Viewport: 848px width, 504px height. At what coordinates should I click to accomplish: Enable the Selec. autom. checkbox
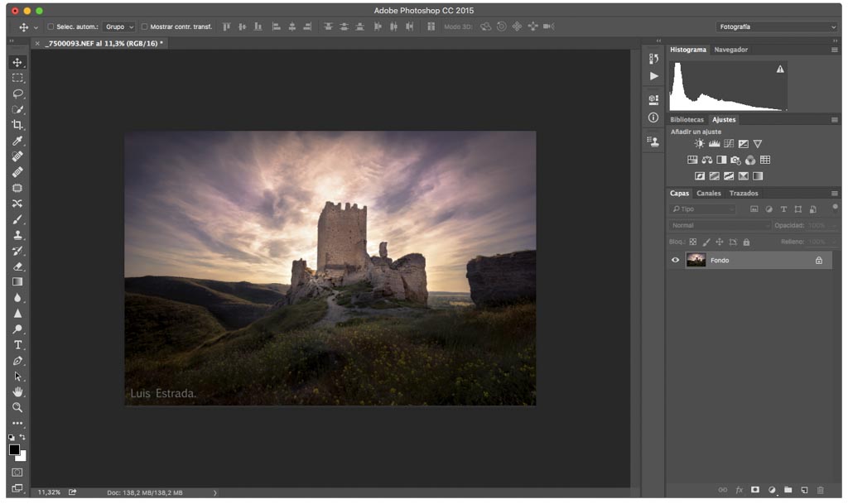51,27
